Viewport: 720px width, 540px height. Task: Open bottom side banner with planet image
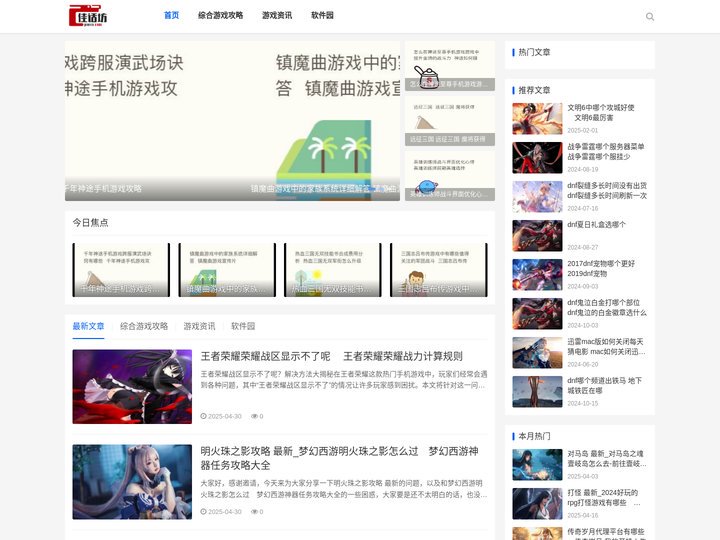(x=450, y=176)
